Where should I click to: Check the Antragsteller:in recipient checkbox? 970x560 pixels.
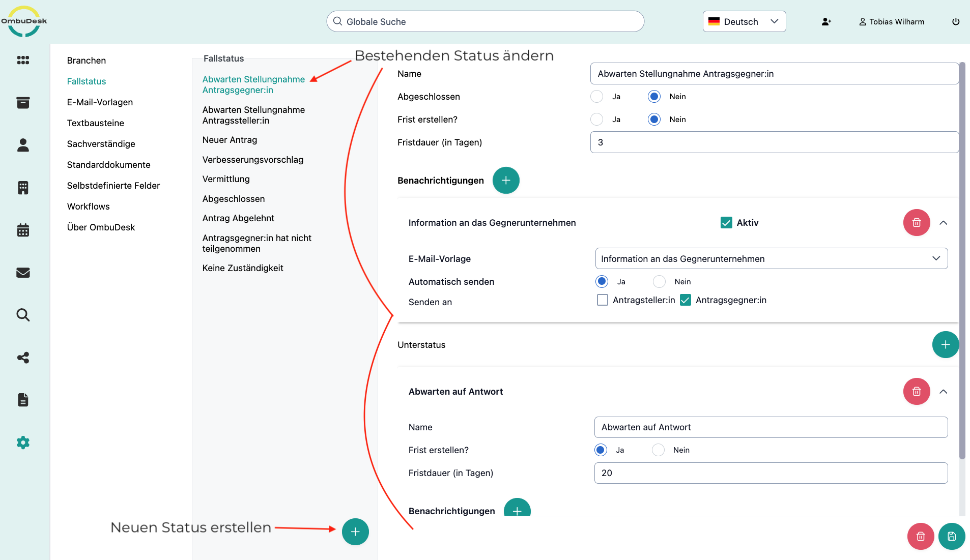click(603, 300)
